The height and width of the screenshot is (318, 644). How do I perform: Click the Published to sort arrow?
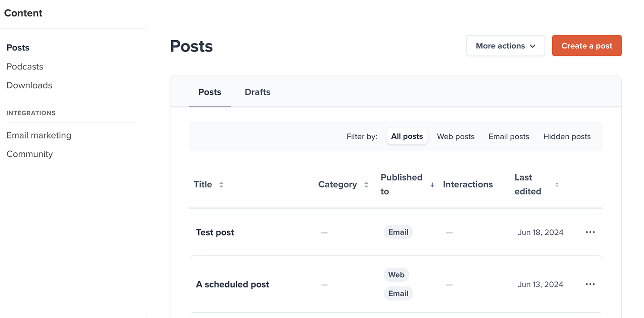(432, 185)
